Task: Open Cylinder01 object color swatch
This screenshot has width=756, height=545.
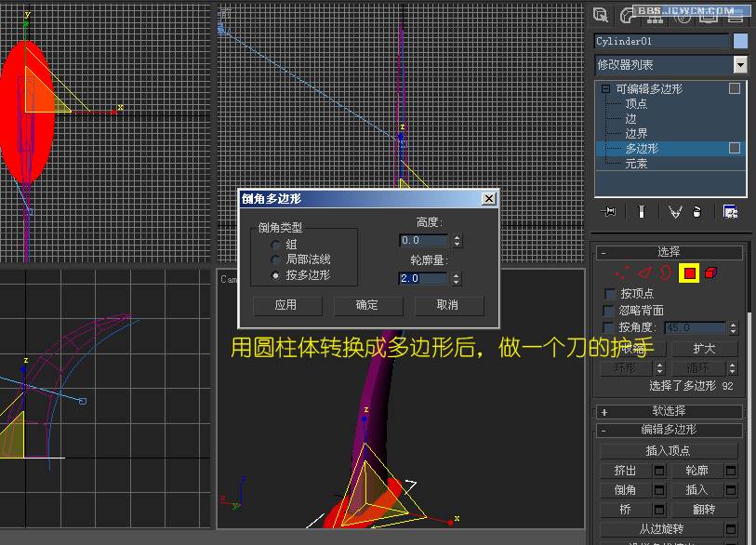Action: (x=740, y=41)
